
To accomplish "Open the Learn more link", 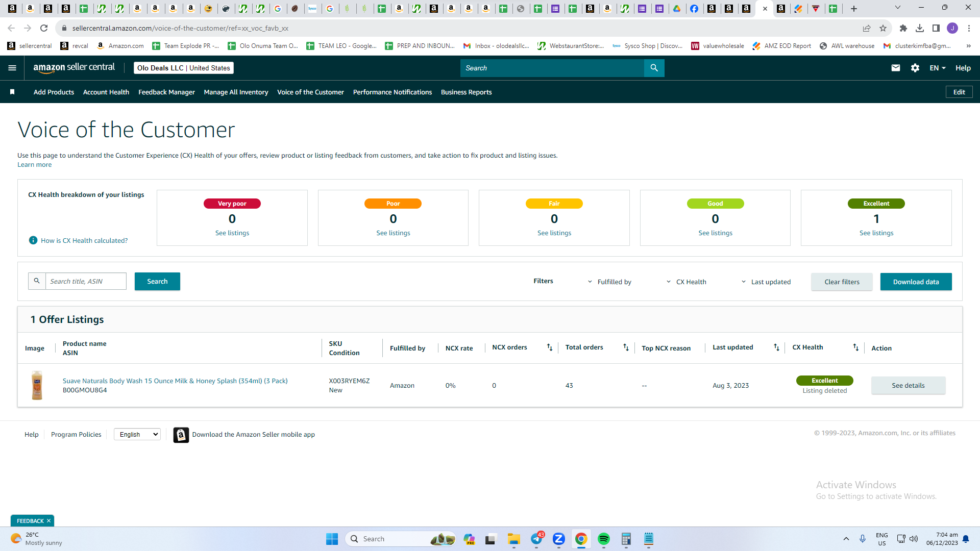I will 34,165.
